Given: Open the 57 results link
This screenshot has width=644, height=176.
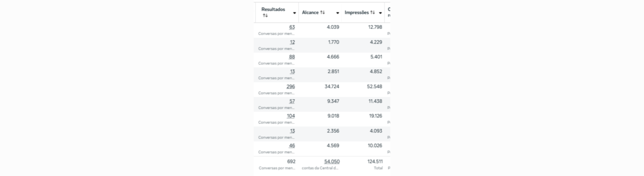Looking at the screenshot, I should (292, 101).
